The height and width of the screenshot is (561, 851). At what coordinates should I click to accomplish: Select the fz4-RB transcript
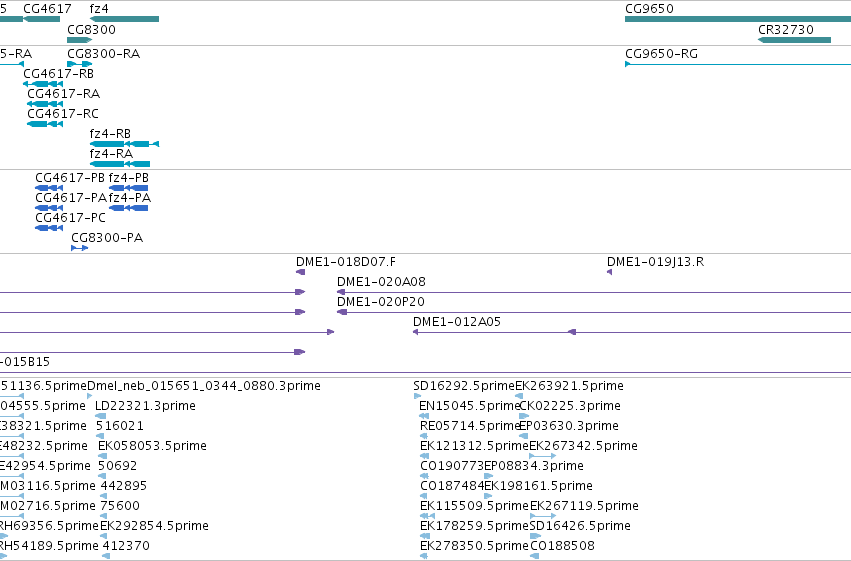coord(110,134)
